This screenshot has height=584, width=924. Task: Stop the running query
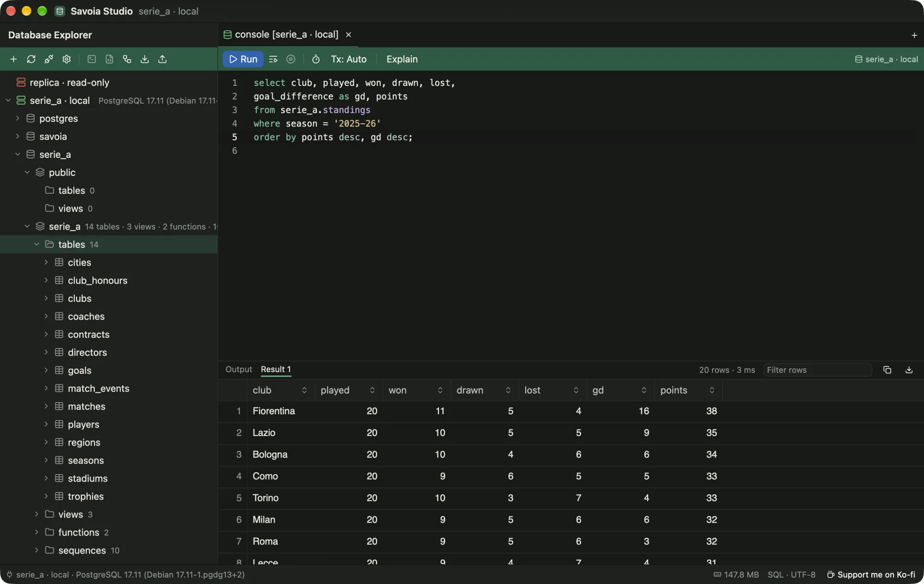tap(291, 59)
